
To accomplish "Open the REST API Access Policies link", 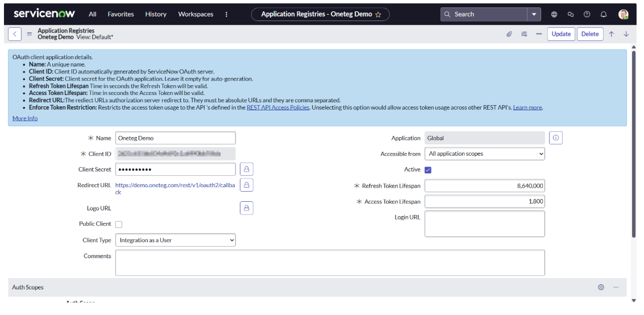I will point(278,107).
